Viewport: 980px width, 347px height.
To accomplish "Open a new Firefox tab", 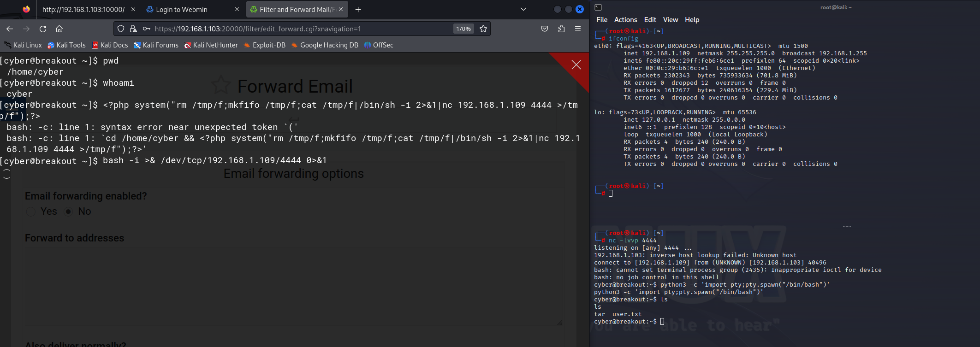I will [358, 9].
